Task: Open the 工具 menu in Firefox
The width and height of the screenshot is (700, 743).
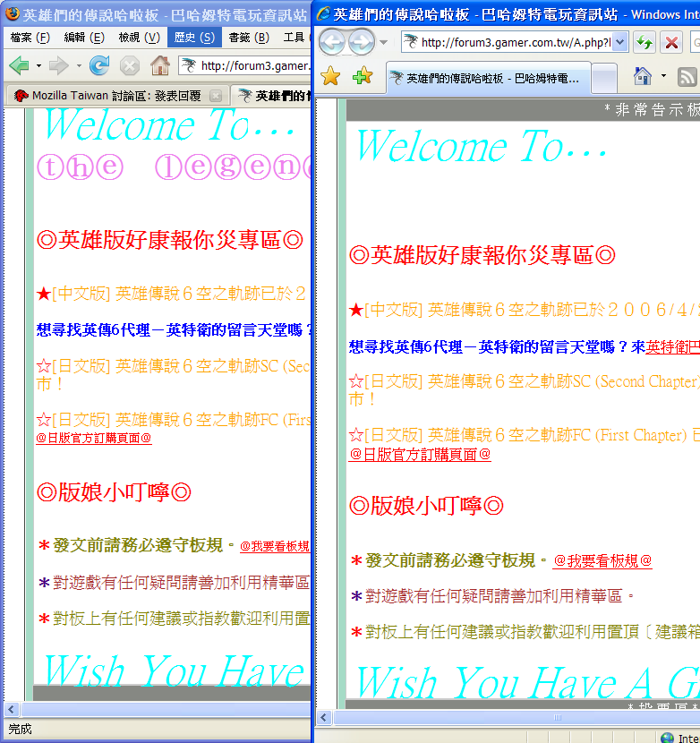Action: pos(295,38)
